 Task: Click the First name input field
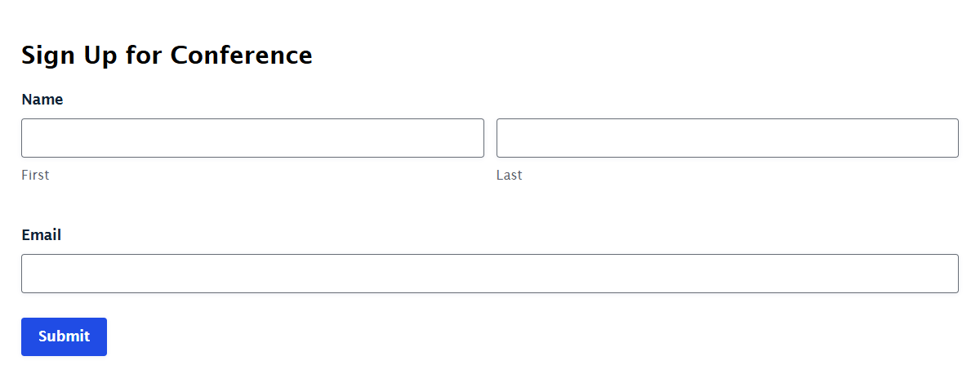[252, 138]
